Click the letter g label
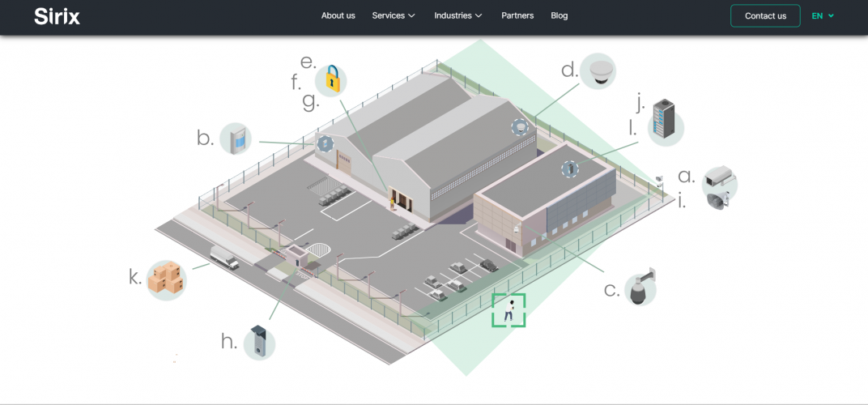This screenshot has width=868, height=405. tap(311, 103)
